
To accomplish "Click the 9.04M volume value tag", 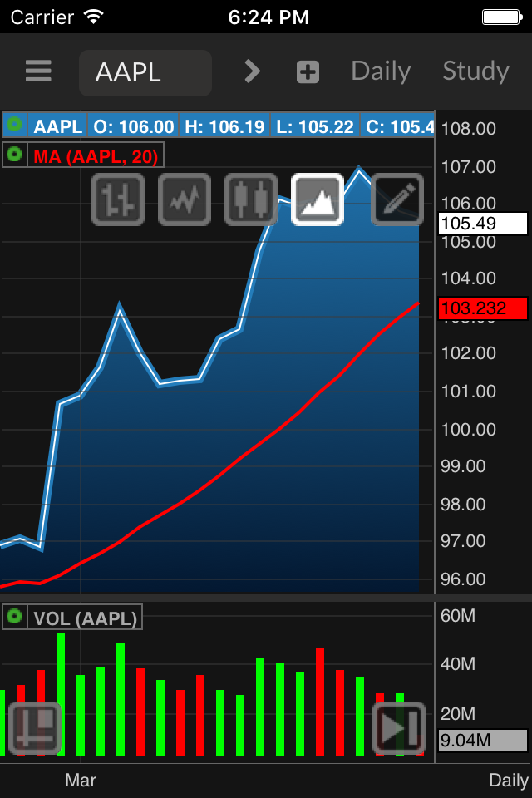I will (x=483, y=741).
